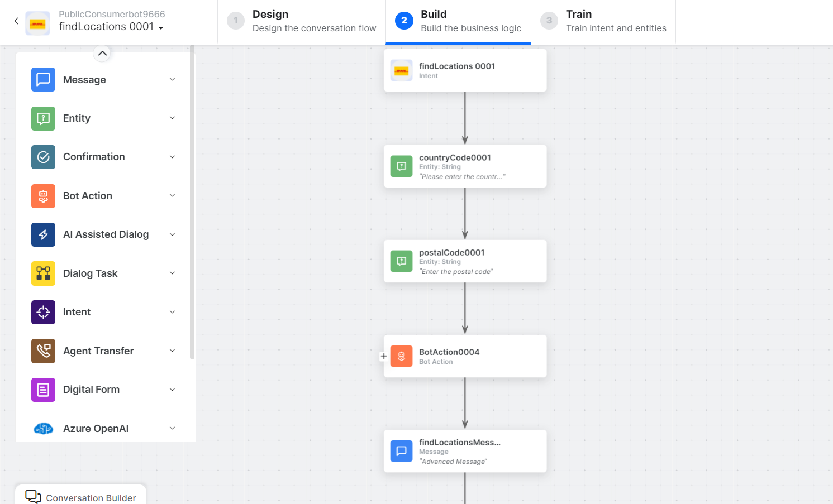
Task: Click the plus connector on BotAction0004
Action: point(383,356)
